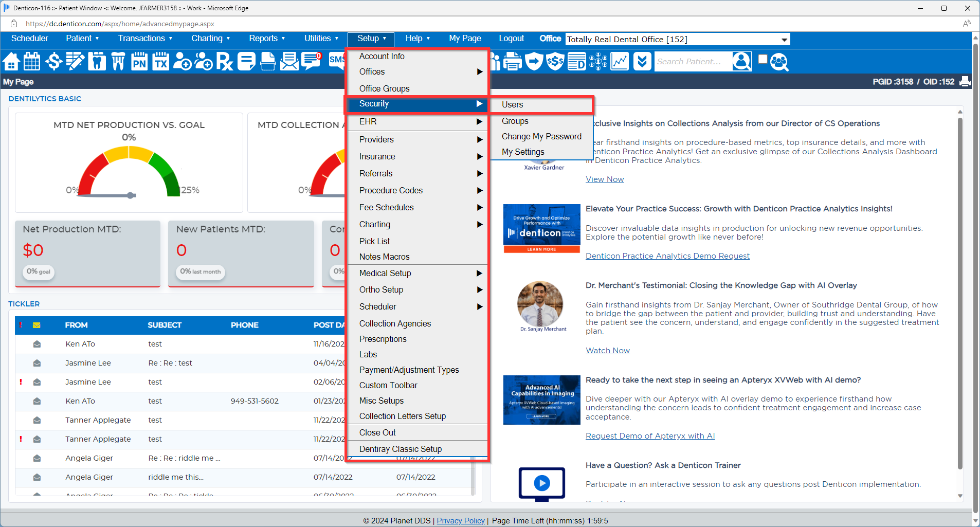
Task: Choose My Settings option
Action: [541, 152]
